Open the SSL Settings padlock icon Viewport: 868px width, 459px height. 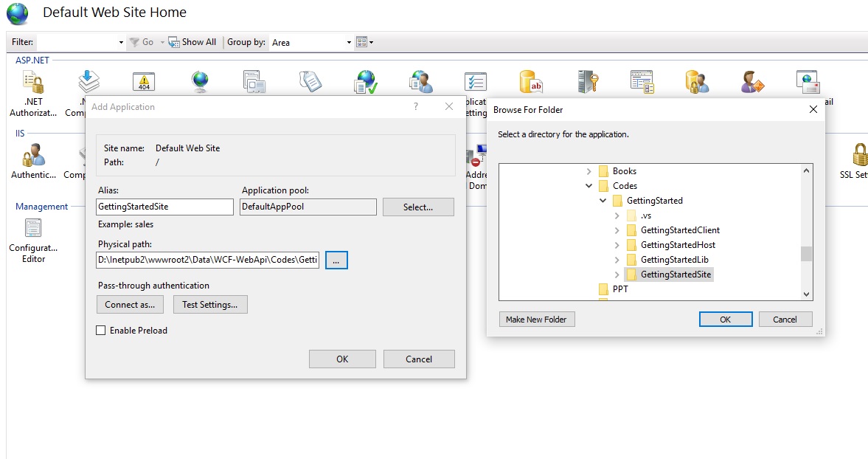(858, 156)
